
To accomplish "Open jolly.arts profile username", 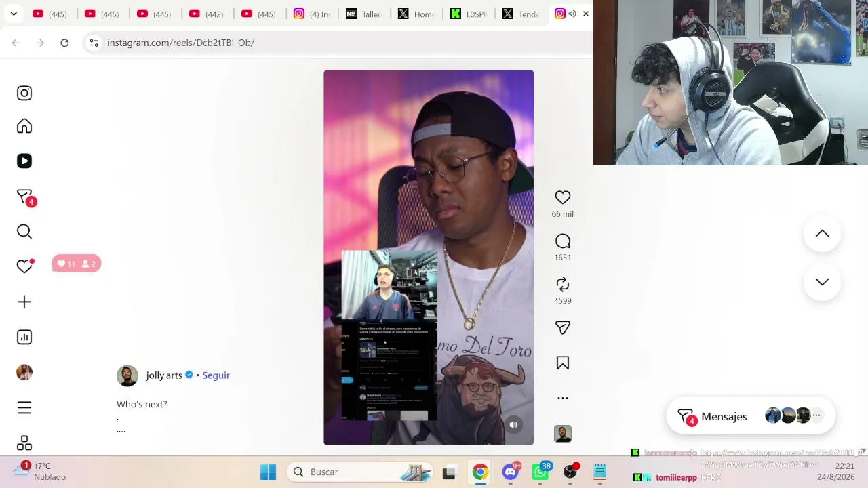I will pos(164,375).
